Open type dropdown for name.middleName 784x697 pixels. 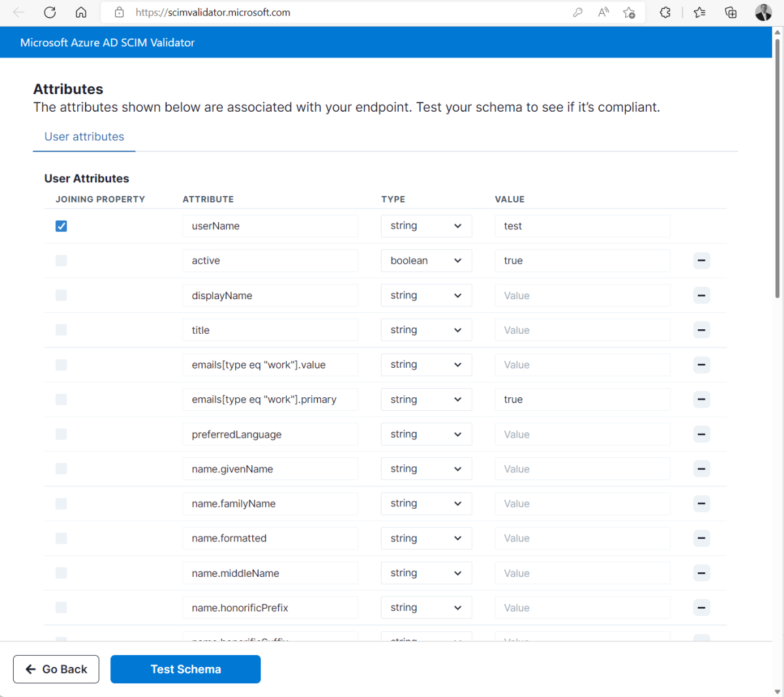pyautogui.click(x=426, y=573)
